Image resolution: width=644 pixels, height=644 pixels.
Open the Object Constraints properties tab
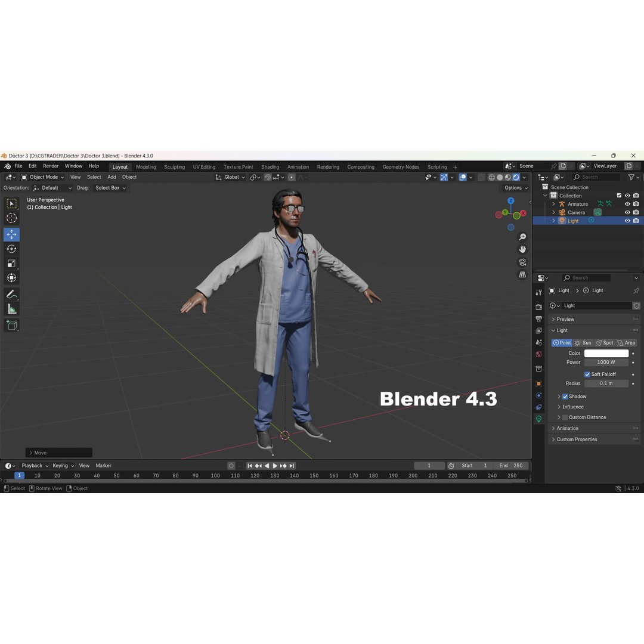point(539,407)
